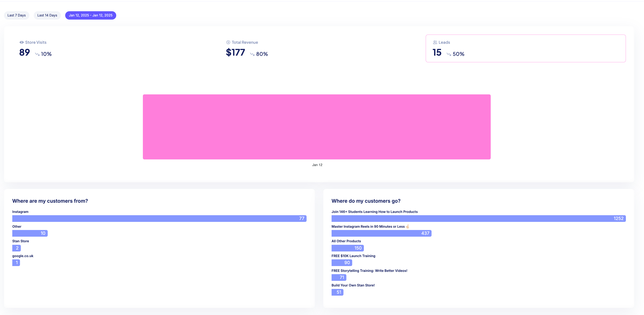Click the Master Instagram Reels bar showing 437

381,233
